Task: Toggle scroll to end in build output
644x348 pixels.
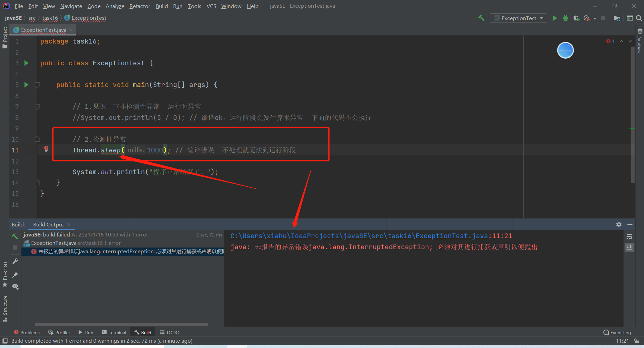Action: click(x=629, y=247)
